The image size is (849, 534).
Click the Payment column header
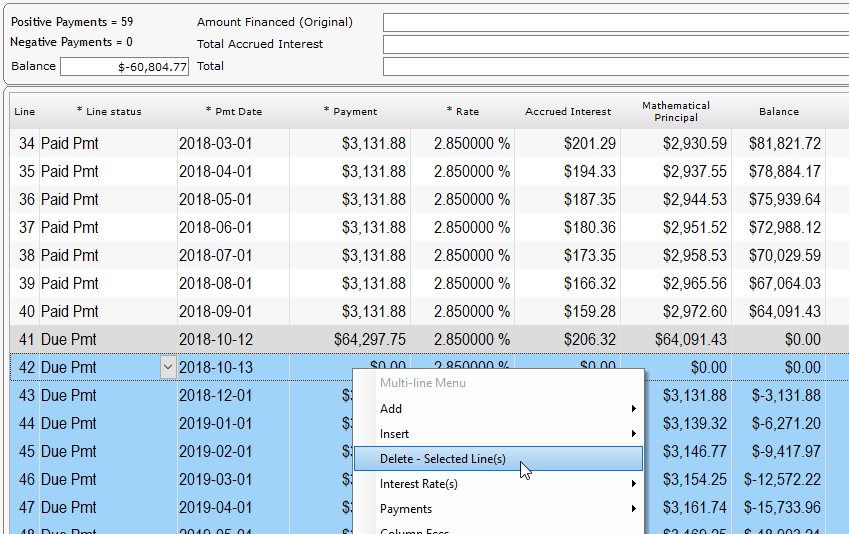[350, 112]
